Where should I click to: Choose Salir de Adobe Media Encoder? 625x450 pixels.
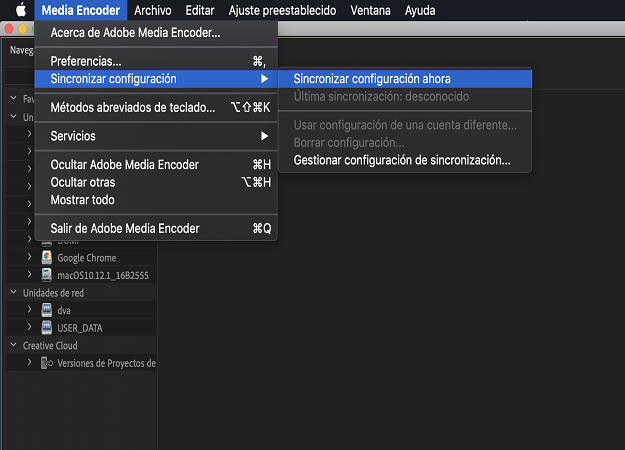(125, 229)
